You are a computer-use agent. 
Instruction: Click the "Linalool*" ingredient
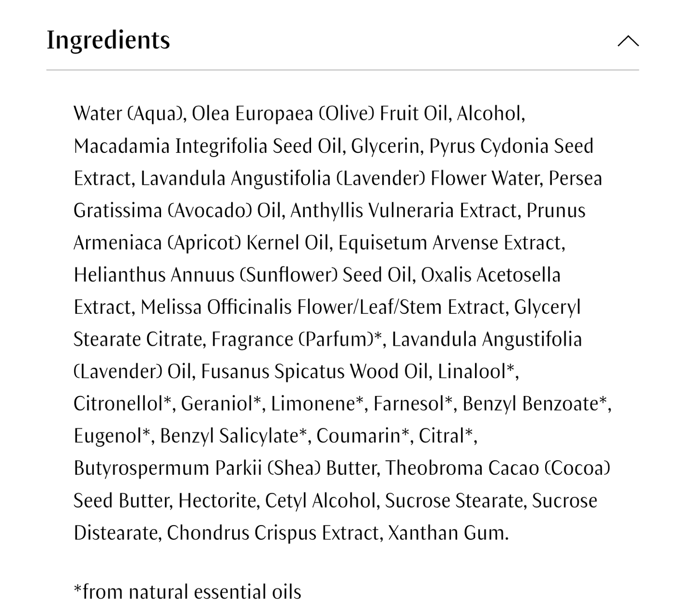pos(476,372)
